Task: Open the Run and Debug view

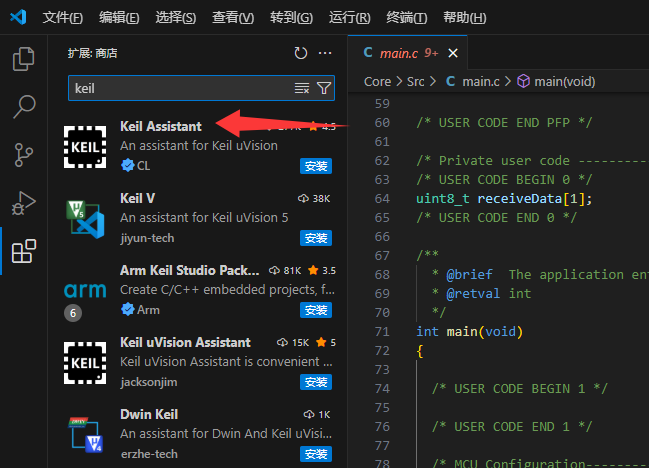Action: (x=24, y=203)
